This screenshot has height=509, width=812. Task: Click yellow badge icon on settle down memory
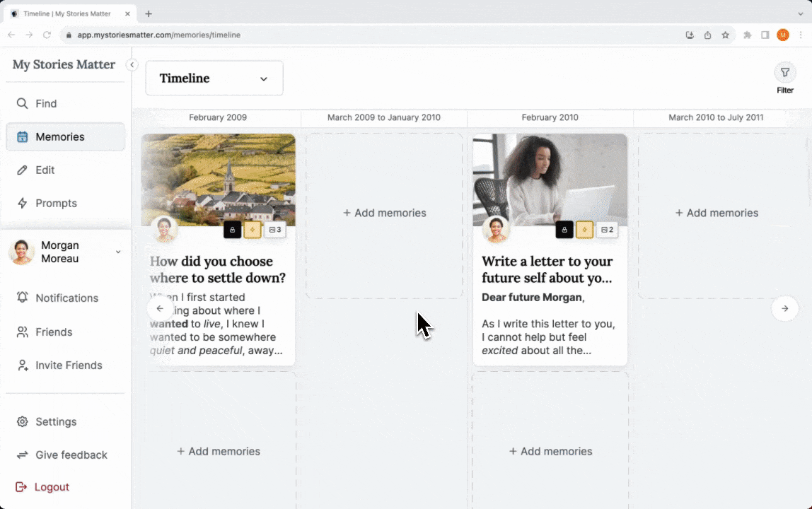(253, 229)
